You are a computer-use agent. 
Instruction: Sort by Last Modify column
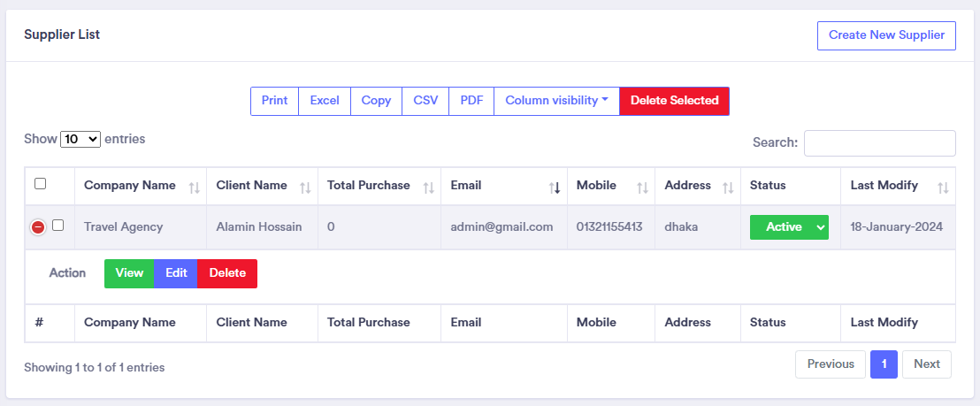884,186
